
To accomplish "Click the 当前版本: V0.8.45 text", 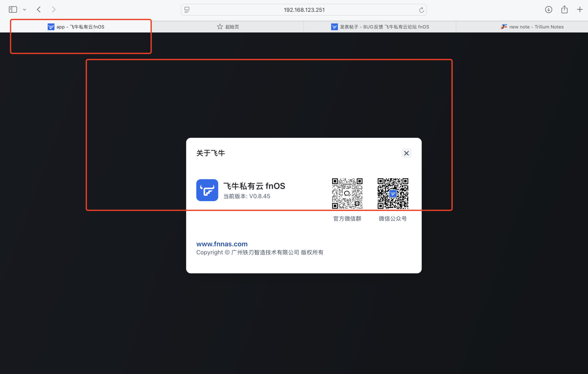I will 247,196.
